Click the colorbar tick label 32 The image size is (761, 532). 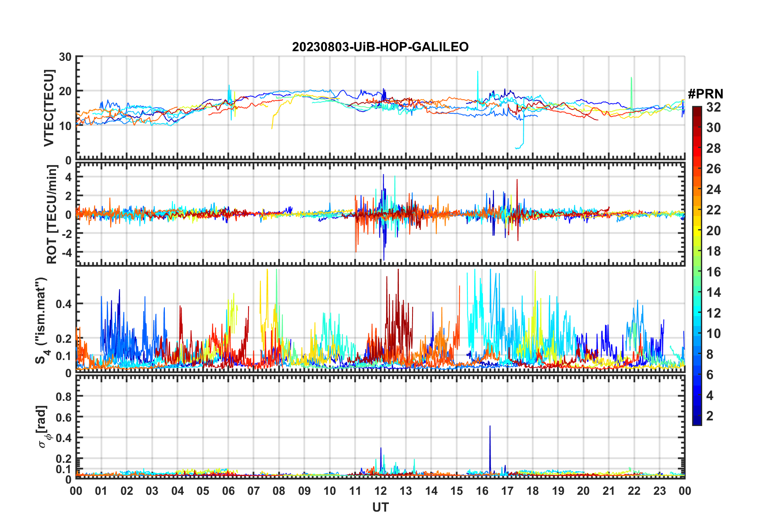tap(713, 107)
